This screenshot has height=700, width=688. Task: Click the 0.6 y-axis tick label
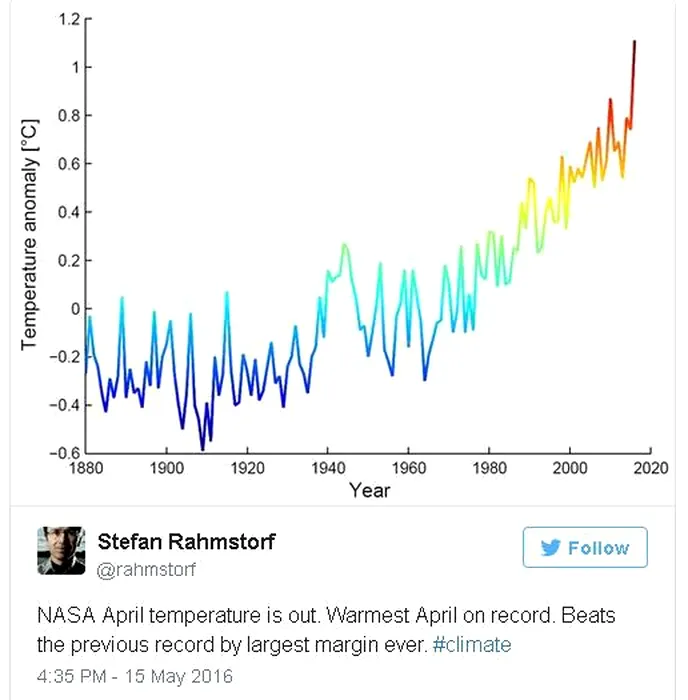pos(67,163)
